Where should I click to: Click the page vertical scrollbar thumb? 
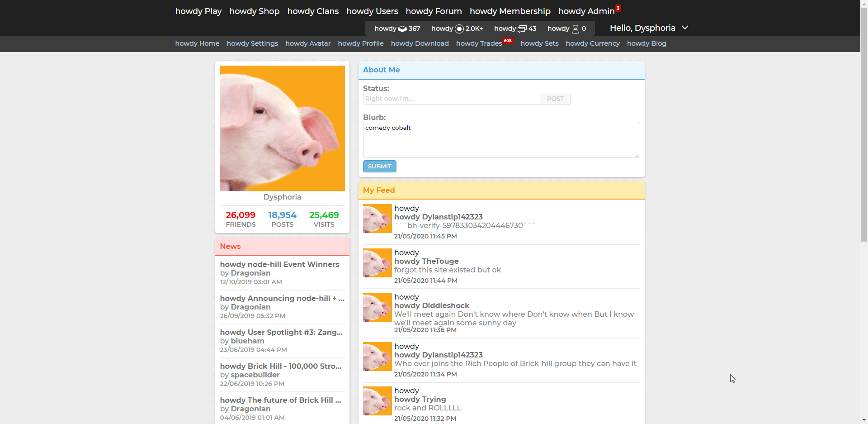(864, 124)
